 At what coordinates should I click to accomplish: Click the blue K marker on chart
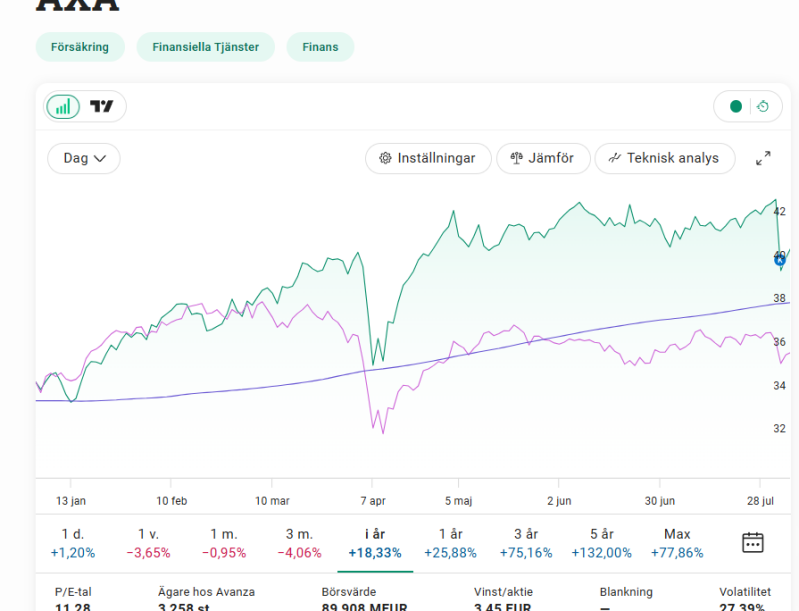coord(780,260)
